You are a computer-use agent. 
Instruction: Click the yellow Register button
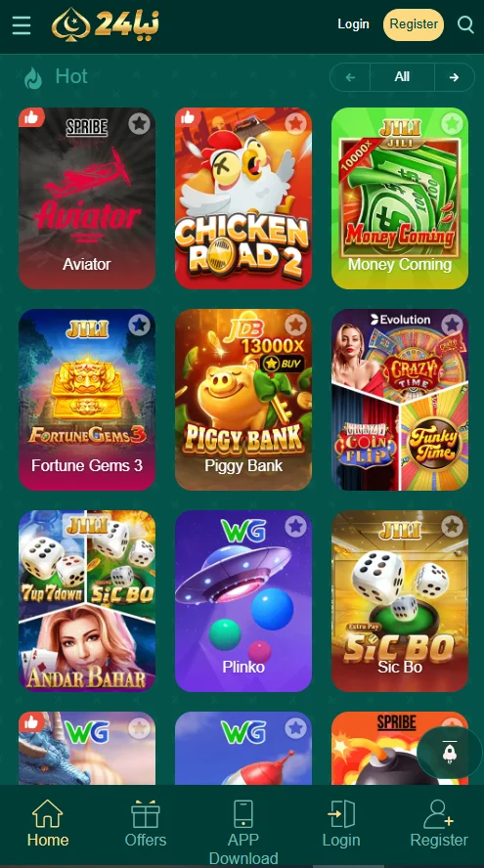[414, 24]
